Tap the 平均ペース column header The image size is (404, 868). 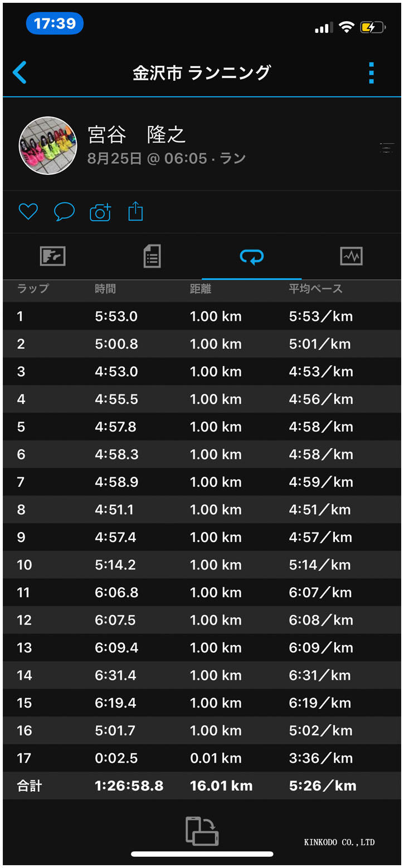(x=315, y=289)
